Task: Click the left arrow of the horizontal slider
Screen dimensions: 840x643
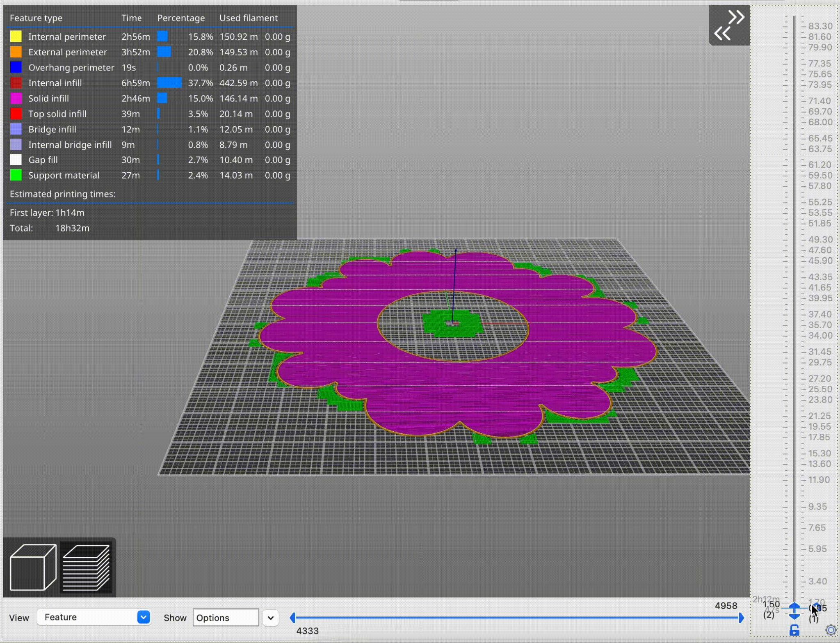Action: pyautogui.click(x=293, y=617)
